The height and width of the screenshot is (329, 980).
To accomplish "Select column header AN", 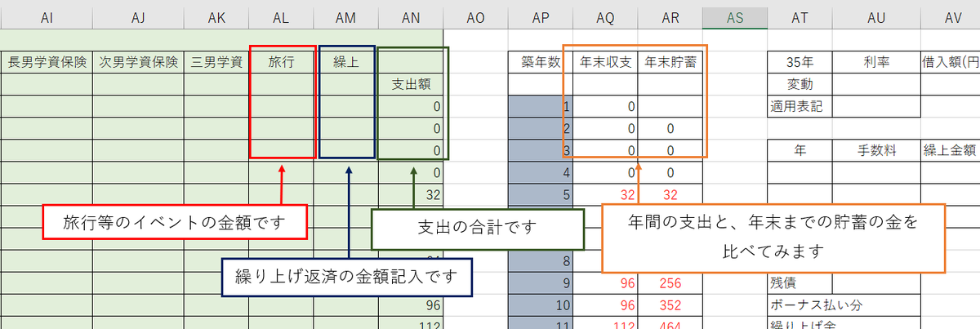I will point(411,17).
